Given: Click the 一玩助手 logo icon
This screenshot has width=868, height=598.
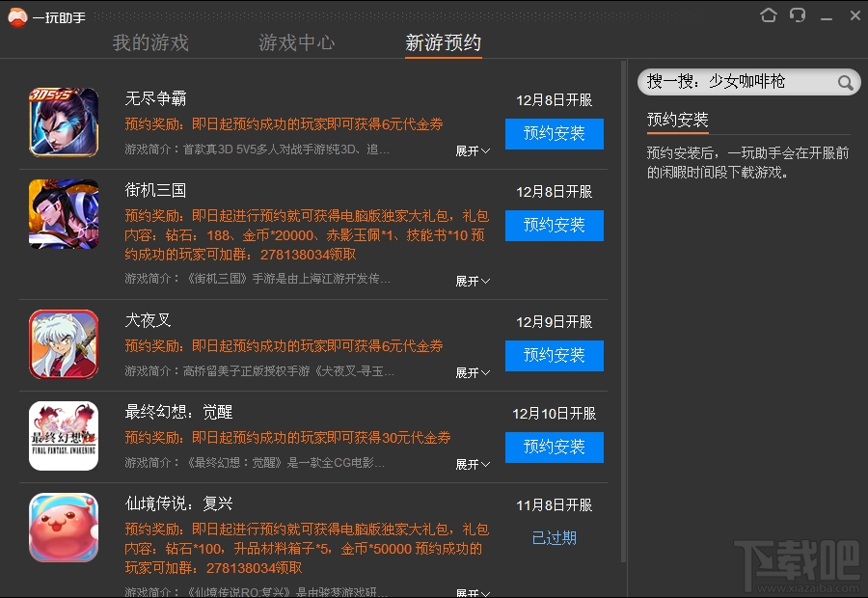Looking at the screenshot, I should click(x=16, y=14).
